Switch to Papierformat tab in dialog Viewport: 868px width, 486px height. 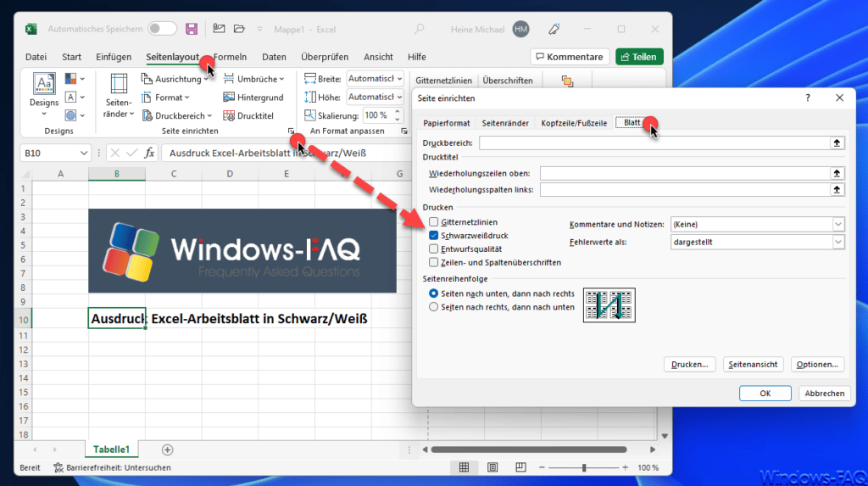click(446, 123)
